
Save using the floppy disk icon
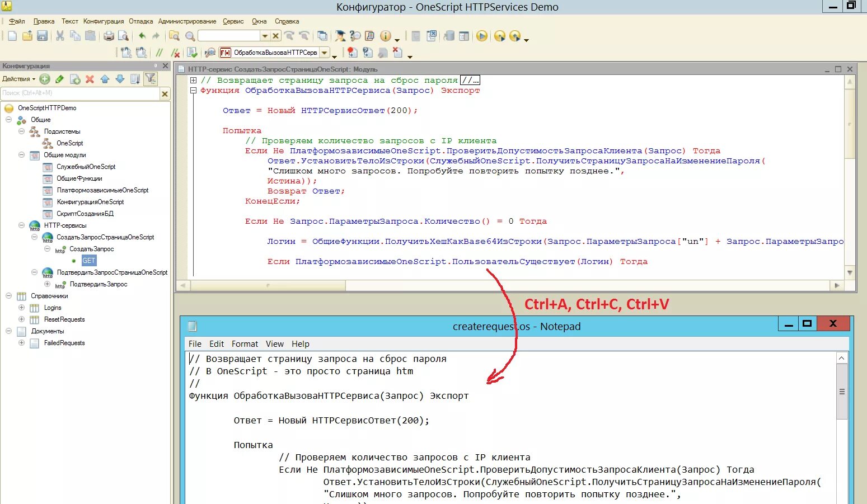[x=42, y=36]
